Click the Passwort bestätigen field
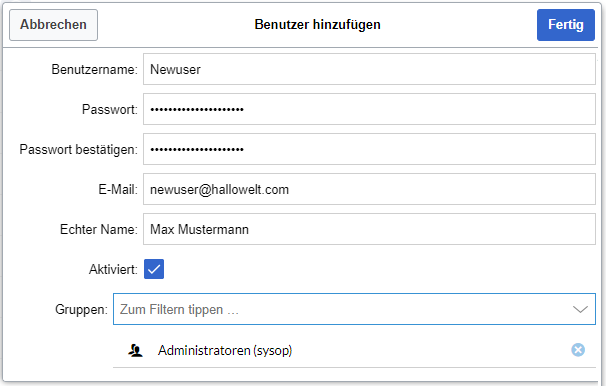This screenshot has width=606, height=386. click(369, 149)
